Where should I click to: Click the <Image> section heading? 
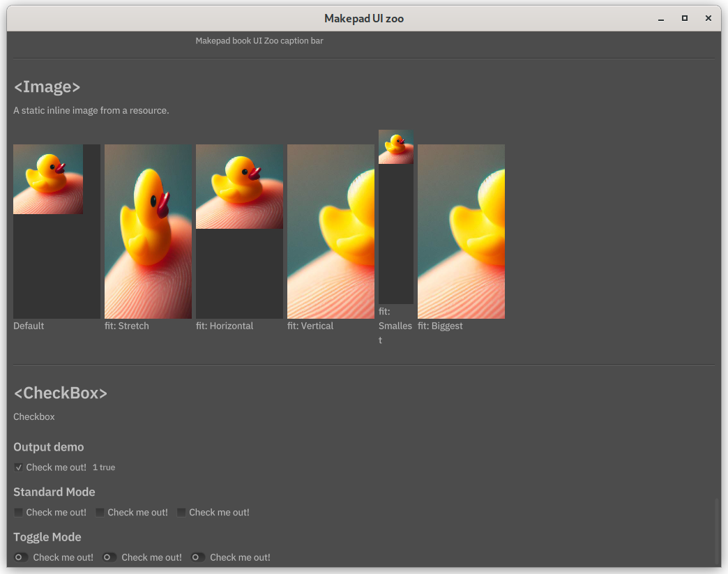click(x=47, y=87)
